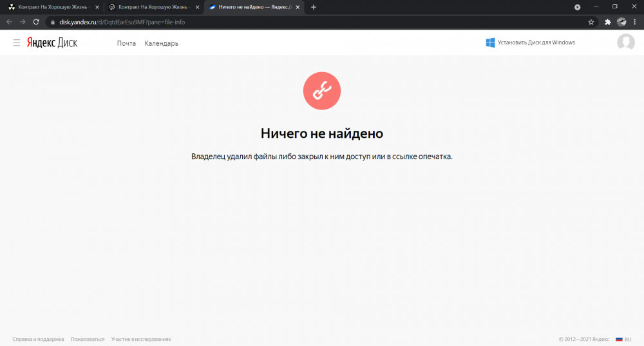Open the hamburger menu beside Яндекс Диск
The image size is (644, 346).
(x=17, y=43)
